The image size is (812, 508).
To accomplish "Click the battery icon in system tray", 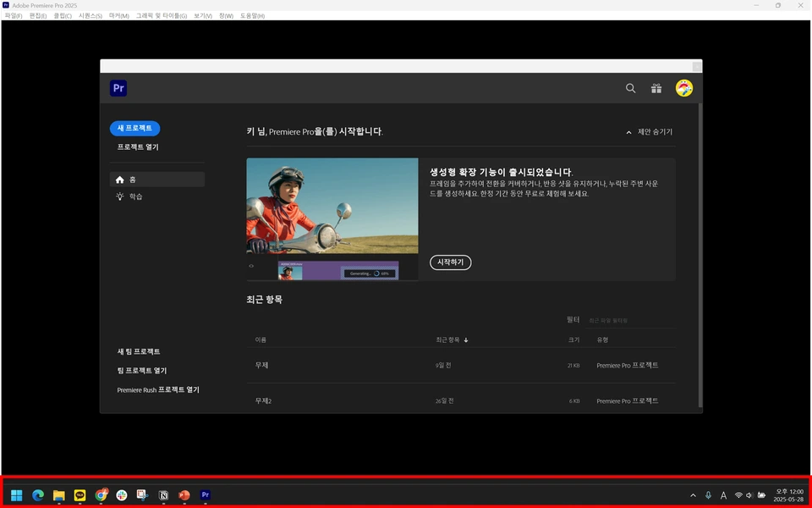I will click(761, 495).
